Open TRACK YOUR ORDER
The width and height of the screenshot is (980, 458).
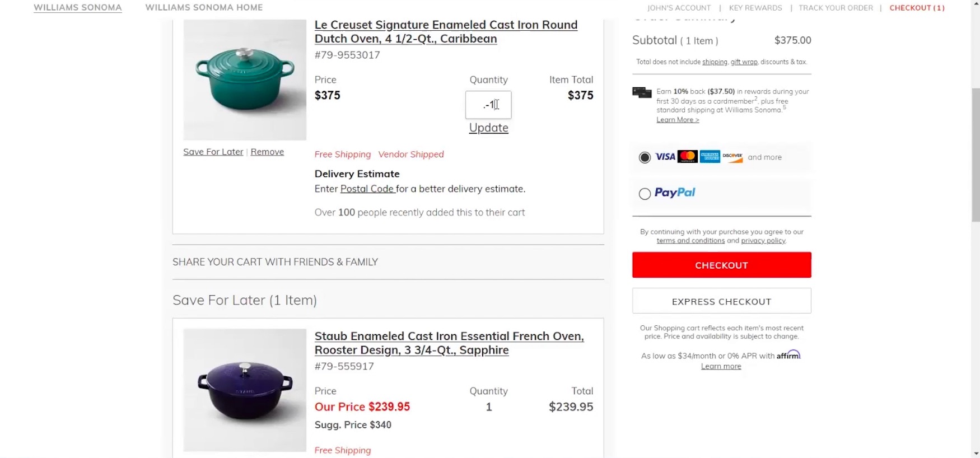835,7
